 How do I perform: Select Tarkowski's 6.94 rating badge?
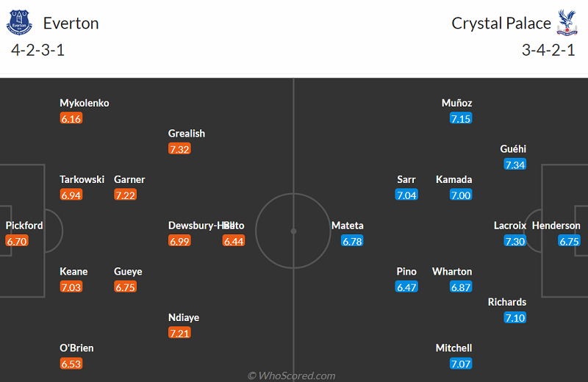[71, 195]
